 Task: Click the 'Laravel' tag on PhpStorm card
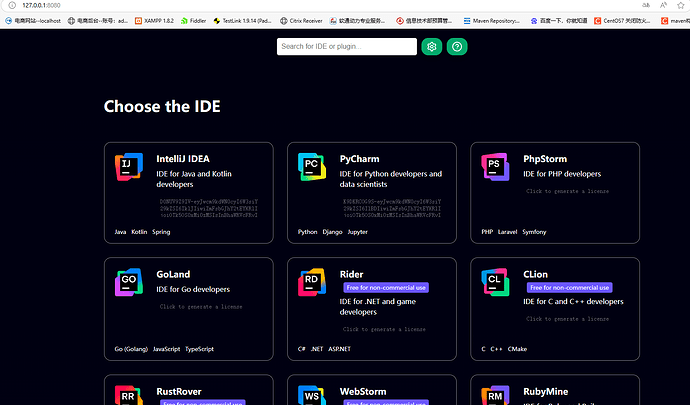coord(507,232)
